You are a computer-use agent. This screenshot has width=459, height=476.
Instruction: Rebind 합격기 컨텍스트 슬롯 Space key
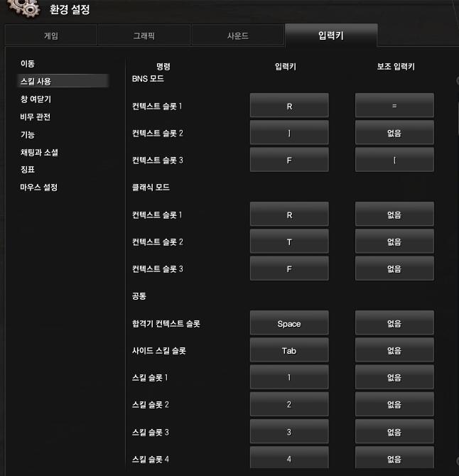(289, 323)
